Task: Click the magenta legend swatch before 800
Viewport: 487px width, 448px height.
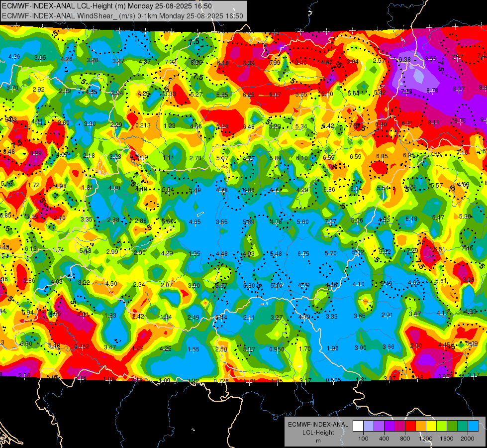Action: coord(400,426)
